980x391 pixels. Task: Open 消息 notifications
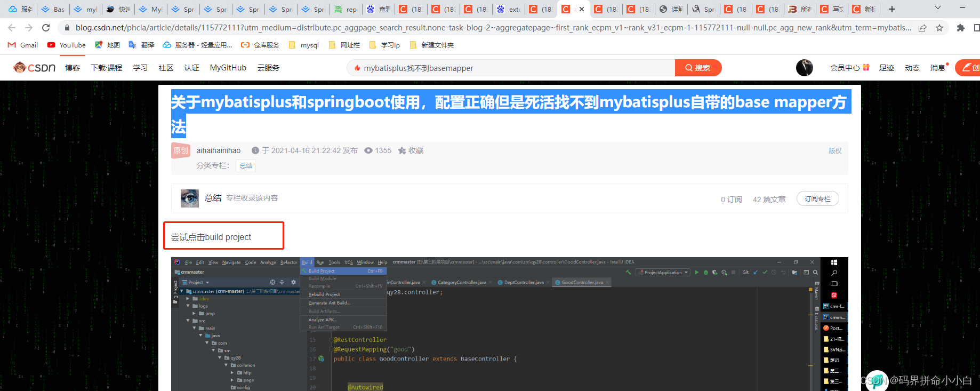click(938, 68)
